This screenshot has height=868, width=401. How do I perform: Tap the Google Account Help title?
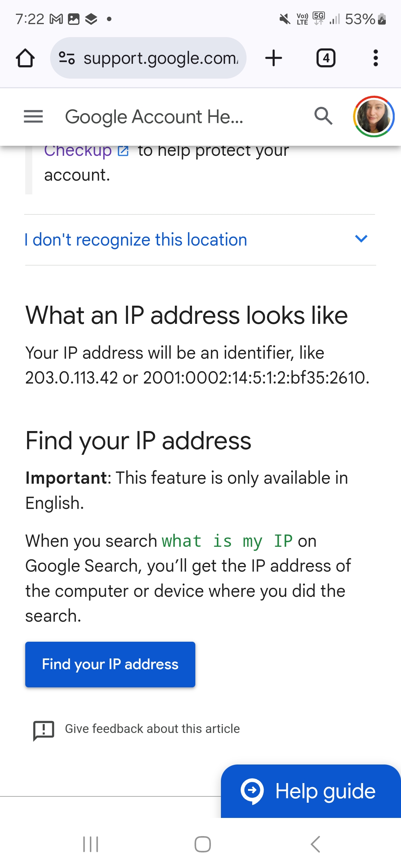click(x=154, y=117)
